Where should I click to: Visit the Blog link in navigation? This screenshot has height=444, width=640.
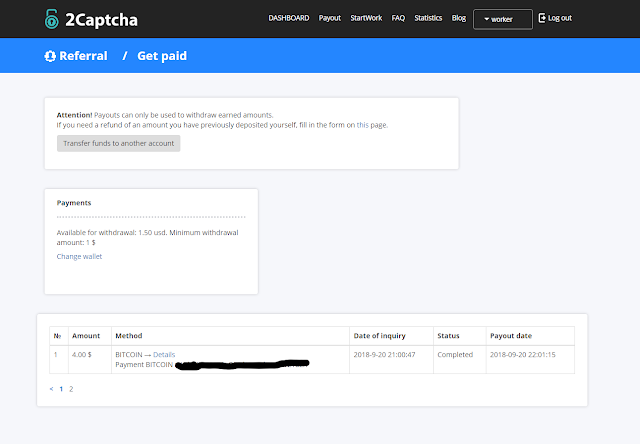[x=459, y=18]
